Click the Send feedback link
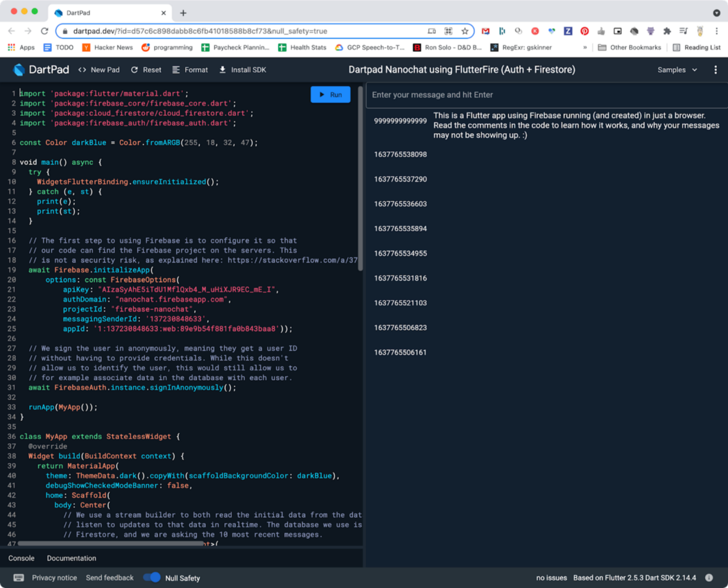 (110, 578)
